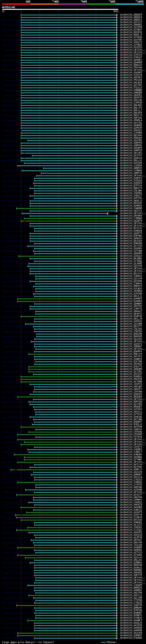The width and height of the screenshot is (146, 644).
Task: Select hit label UniRef100_A7PCL5
Action: [131, 55]
